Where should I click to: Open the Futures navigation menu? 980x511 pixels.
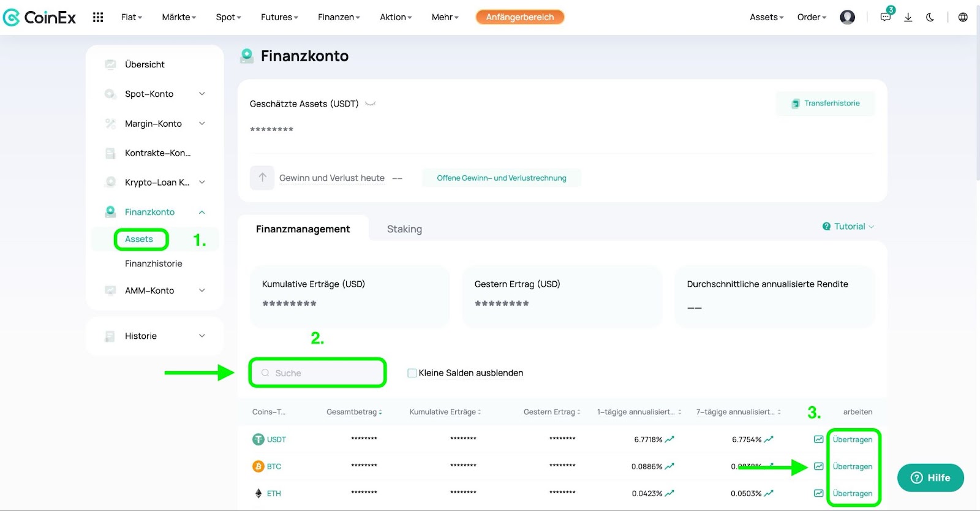coord(279,17)
